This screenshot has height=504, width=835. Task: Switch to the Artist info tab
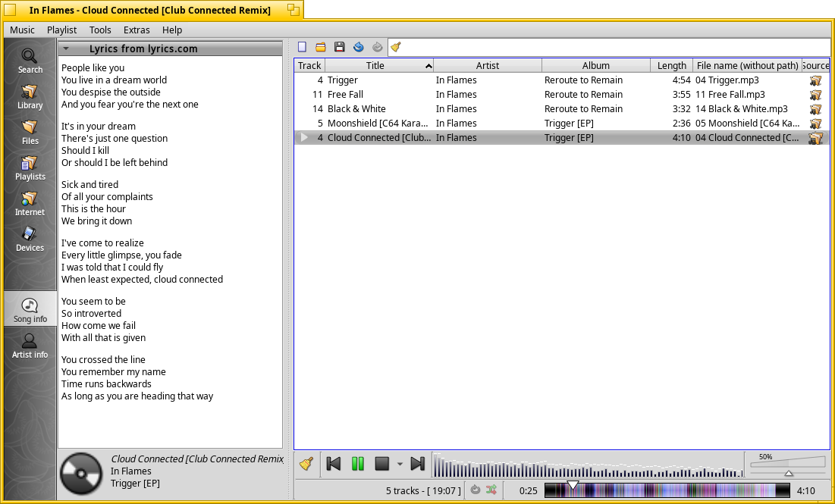30,346
